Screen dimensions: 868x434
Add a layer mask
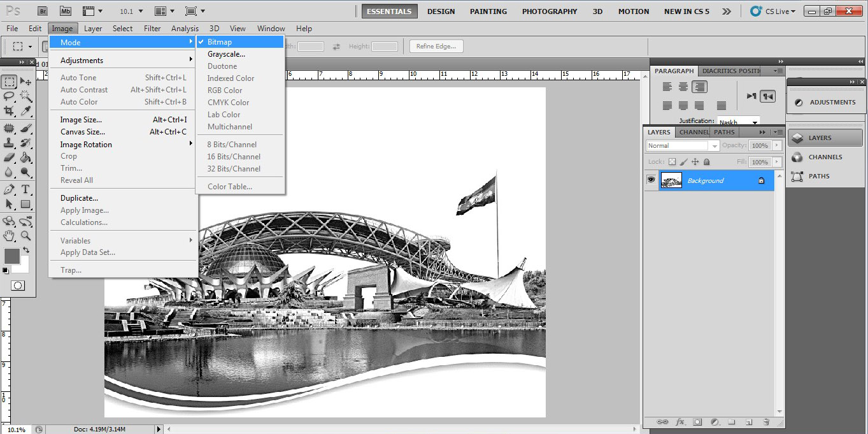click(x=697, y=422)
